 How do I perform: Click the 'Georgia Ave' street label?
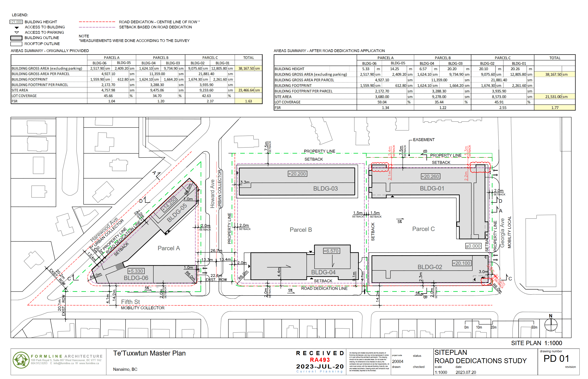(x=502, y=233)
